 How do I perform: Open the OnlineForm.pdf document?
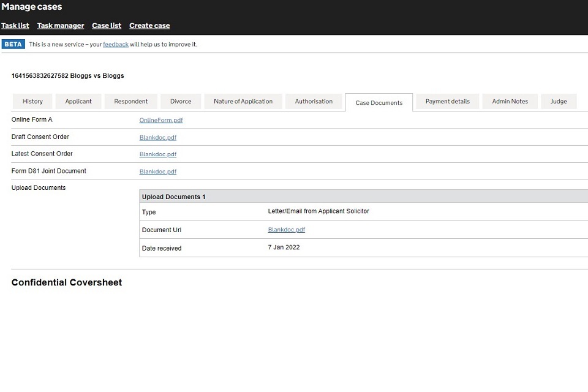click(161, 121)
